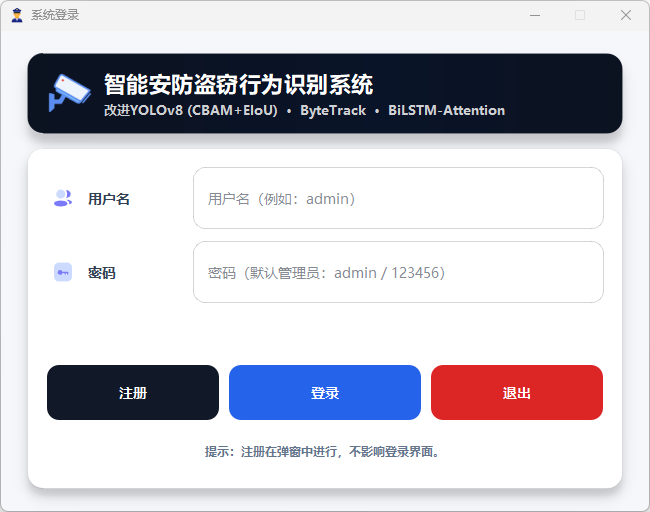The height and width of the screenshot is (512, 650).
Task: Click the security camera icon in header
Action: (69, 93)
